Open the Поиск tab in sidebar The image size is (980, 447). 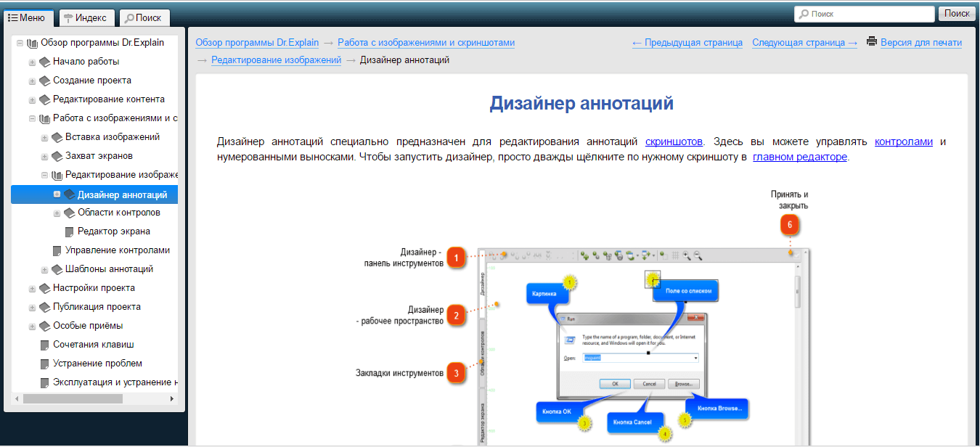coord(143,17)
